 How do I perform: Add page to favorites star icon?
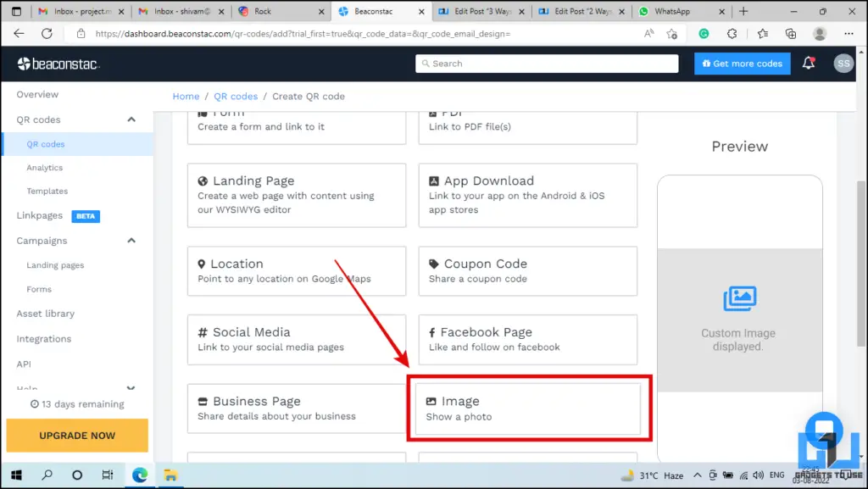[x=672, y=34]
